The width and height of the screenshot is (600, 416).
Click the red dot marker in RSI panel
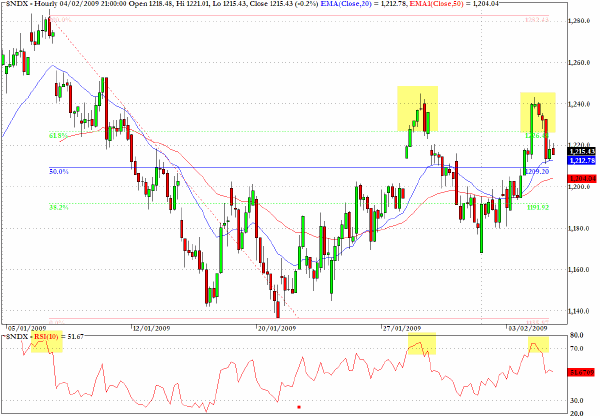pyautogui.click(x=299, y=407)
